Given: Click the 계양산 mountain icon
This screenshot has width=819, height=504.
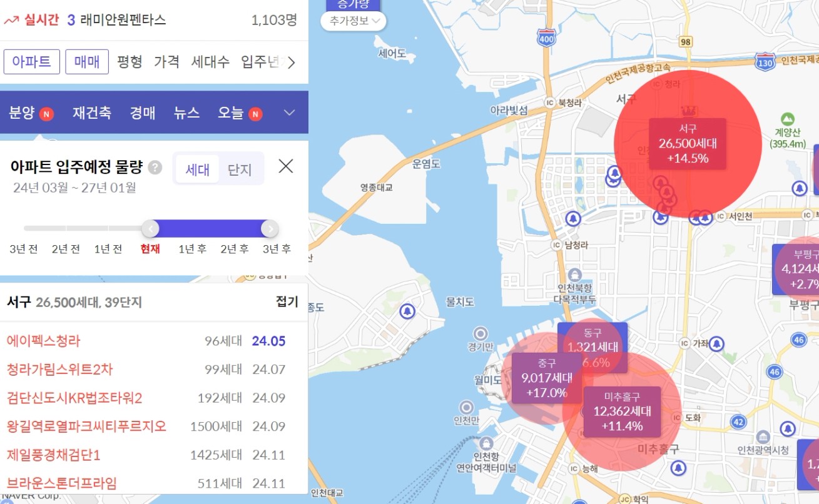Looking at the screenshot, I should [788, 118].
